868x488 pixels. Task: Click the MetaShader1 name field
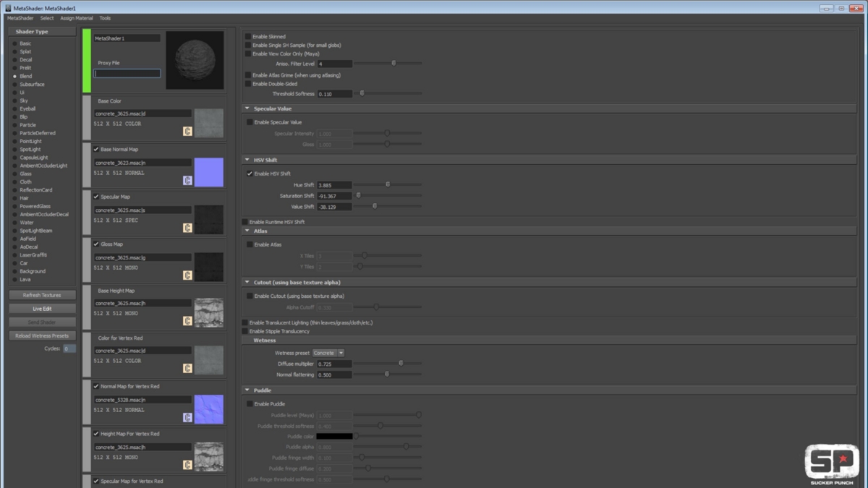coord(127,38)
